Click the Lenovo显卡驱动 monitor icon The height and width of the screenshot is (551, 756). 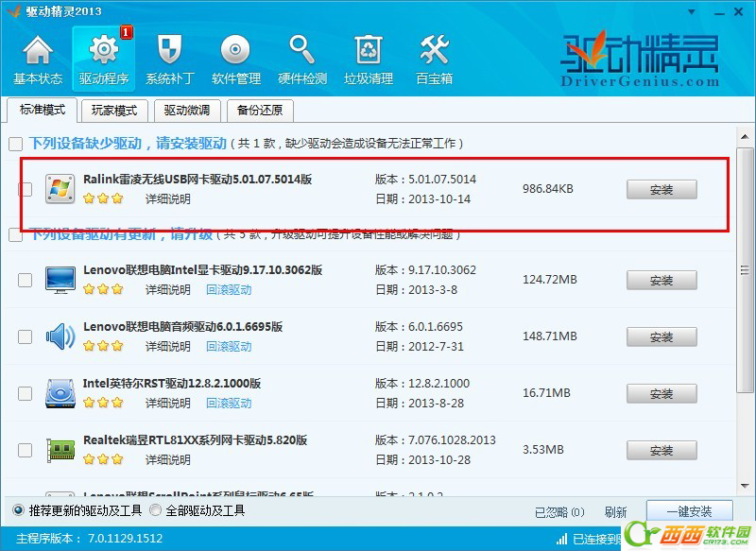pos(60,280)
